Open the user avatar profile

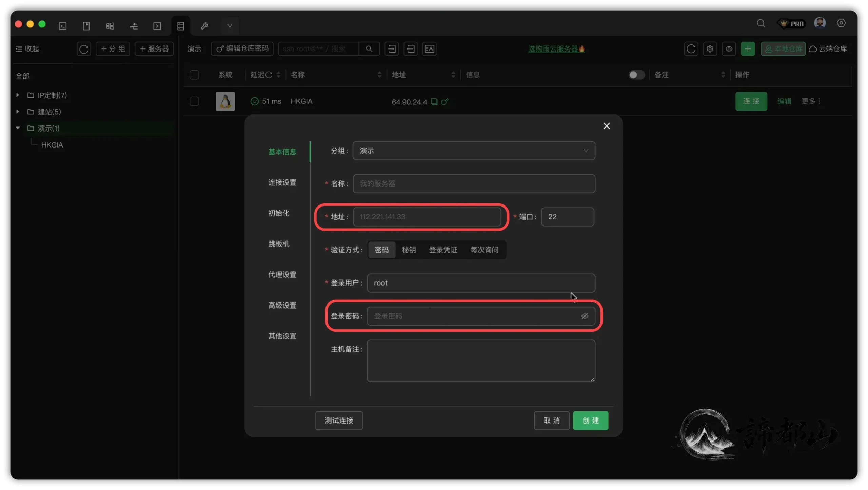[820, 23]
